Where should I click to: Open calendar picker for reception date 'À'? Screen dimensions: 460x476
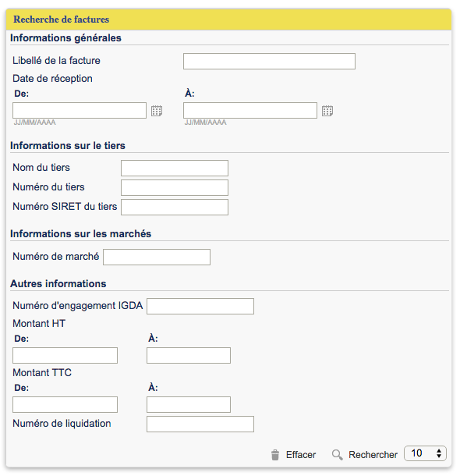click(x=327, y=111)
